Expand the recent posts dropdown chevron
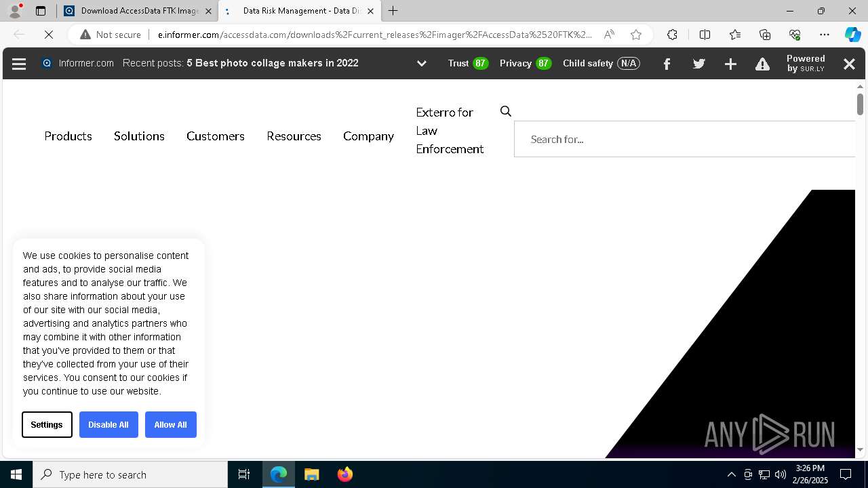Image resolution: width=868 pixels, height=488 pixels. (421, 63)
